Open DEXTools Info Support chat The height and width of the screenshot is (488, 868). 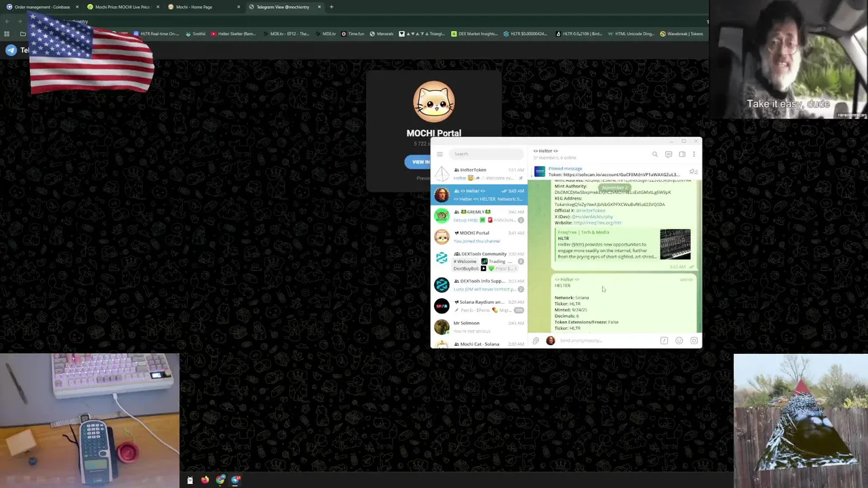coord(479,285)
